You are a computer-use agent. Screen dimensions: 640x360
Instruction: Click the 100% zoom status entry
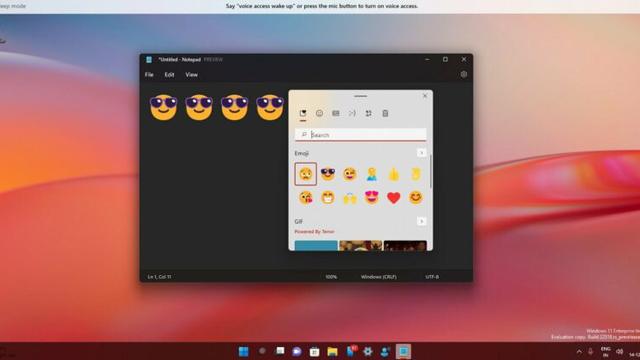331,277
